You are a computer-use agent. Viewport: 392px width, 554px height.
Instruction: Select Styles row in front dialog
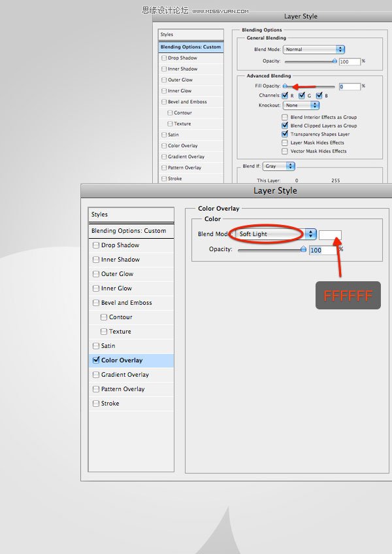tap(131, 215)
